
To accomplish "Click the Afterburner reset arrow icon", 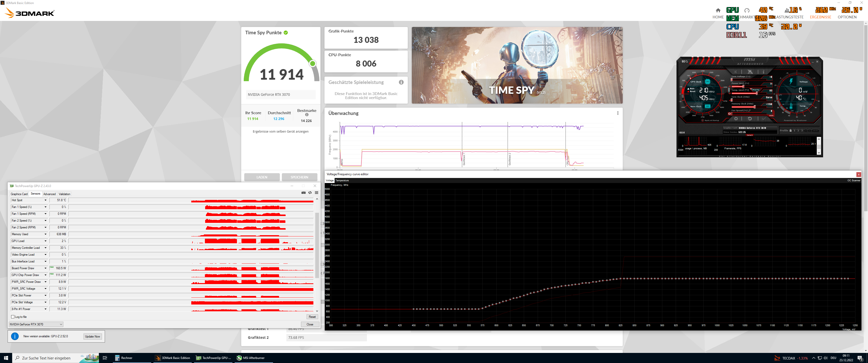I will [x=750, y=118].
